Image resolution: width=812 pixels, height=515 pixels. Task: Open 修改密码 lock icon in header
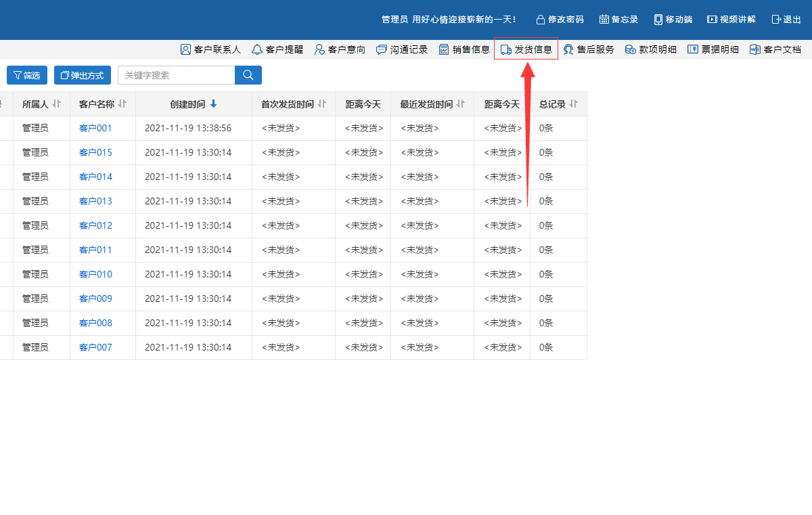click(x=541, y=20)
